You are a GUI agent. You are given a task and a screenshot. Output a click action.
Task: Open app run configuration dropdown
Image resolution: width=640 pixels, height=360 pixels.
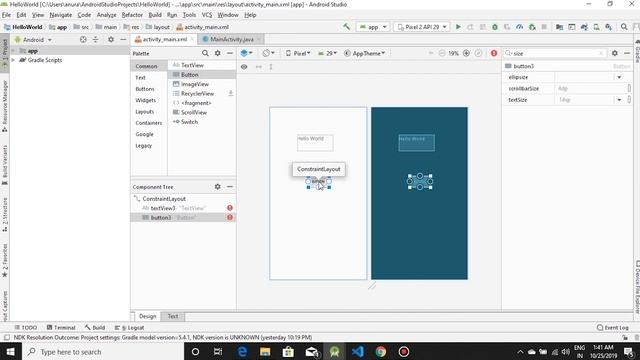[373, 27]
